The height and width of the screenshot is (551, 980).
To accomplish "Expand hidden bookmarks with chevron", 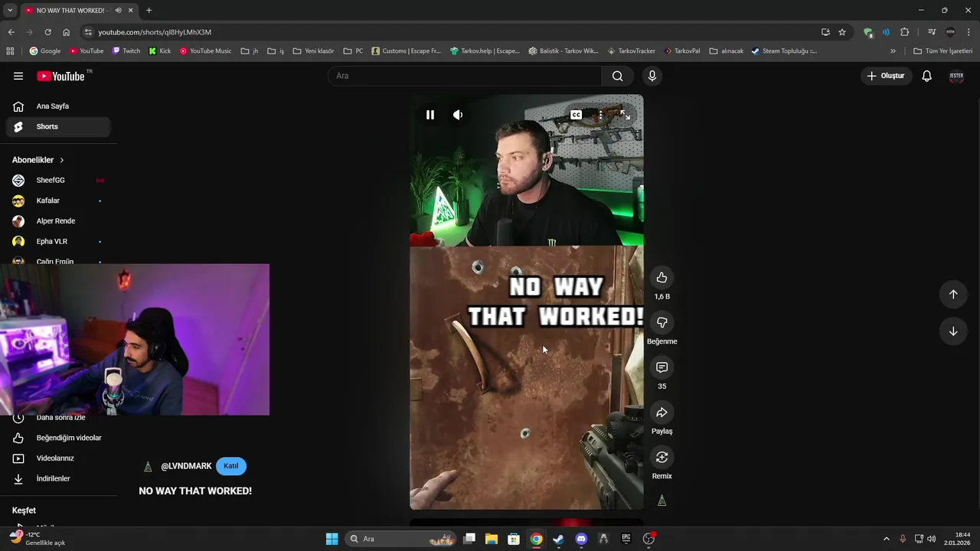I will pyautogui.click(x=893, y=51).
